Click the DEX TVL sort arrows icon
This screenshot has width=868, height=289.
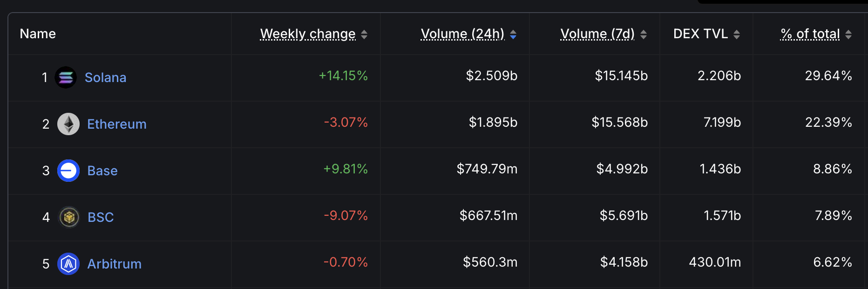click(737, 34)
